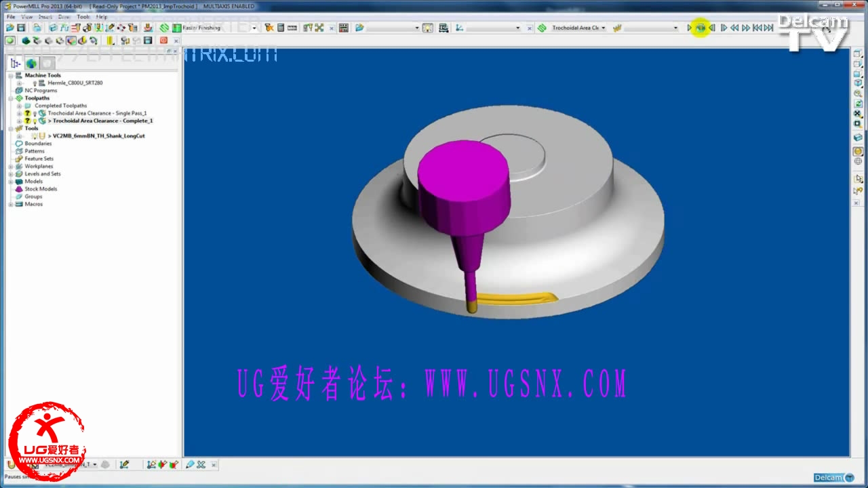Open the empty dropdown after folder icon in main toolbar
This screenshot has height=488, width=868.
click(417, 28)
